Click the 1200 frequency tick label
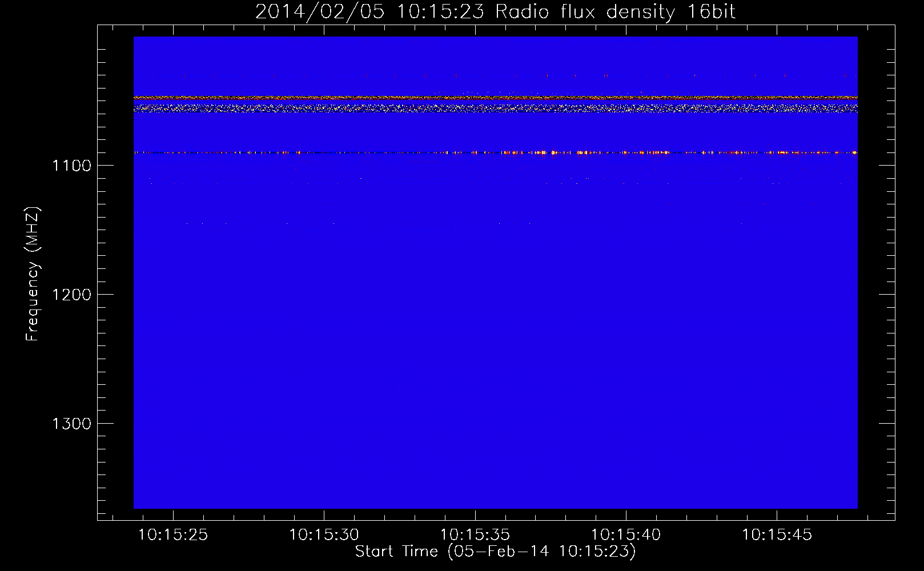Screen dimensions: 924x571 click(71, 295)
